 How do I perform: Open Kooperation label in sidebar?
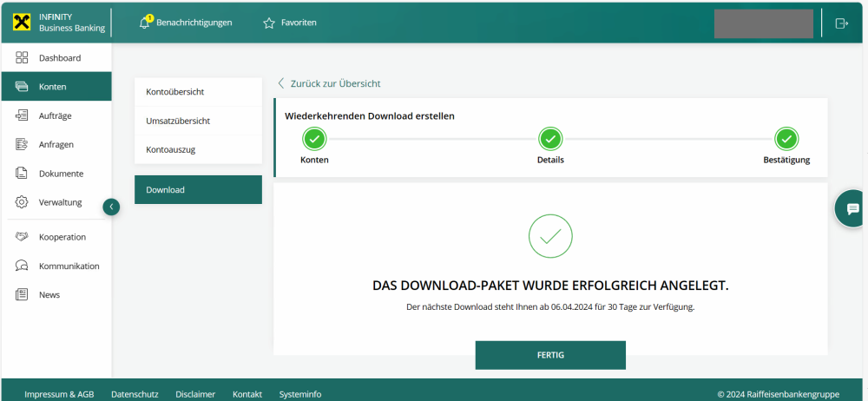tap(62, 237)
